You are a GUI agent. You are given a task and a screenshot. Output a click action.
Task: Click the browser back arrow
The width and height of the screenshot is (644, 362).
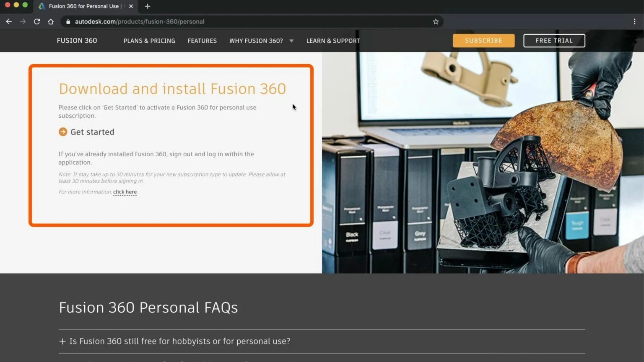[9, 21]
